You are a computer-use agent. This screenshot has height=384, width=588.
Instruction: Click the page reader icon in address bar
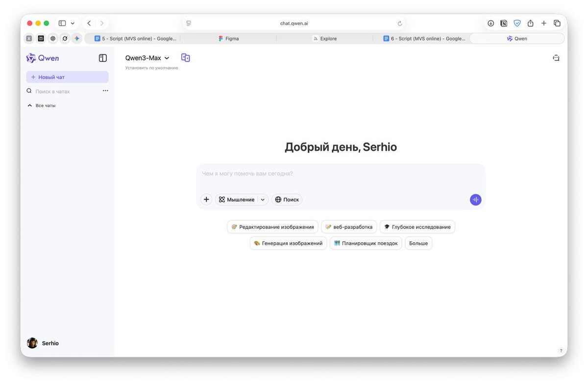click(188, 23)
